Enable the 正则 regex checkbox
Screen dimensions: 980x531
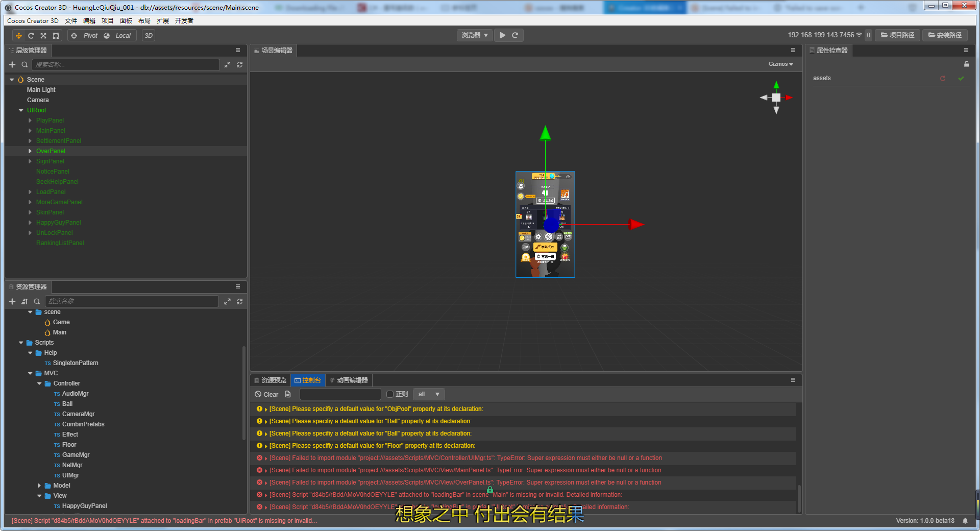pyautogui.click(x=390, y=394)
